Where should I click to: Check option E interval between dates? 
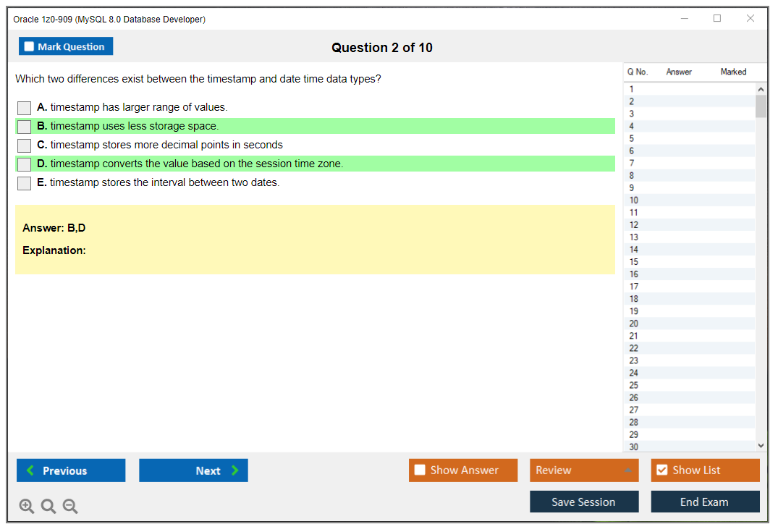(25, 183)
